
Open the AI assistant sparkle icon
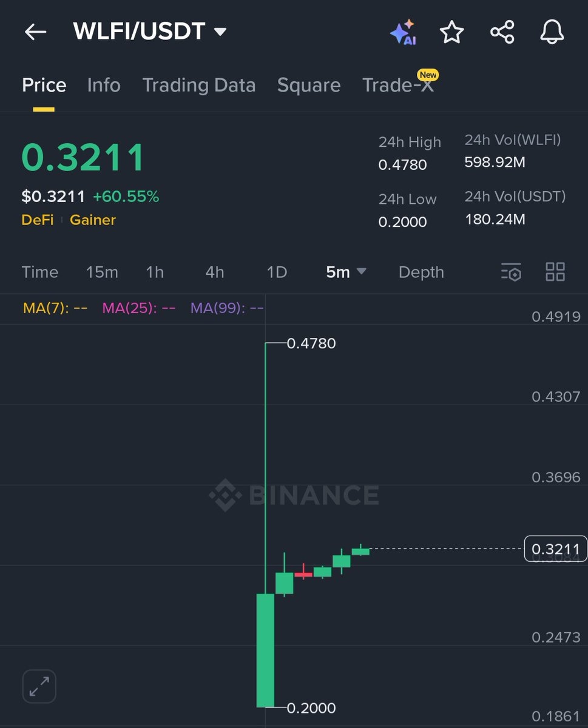[402, 32]
